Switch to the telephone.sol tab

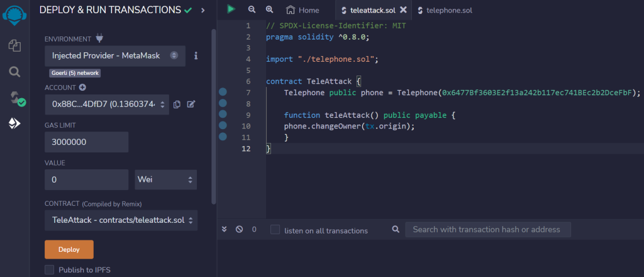[445, 10]
